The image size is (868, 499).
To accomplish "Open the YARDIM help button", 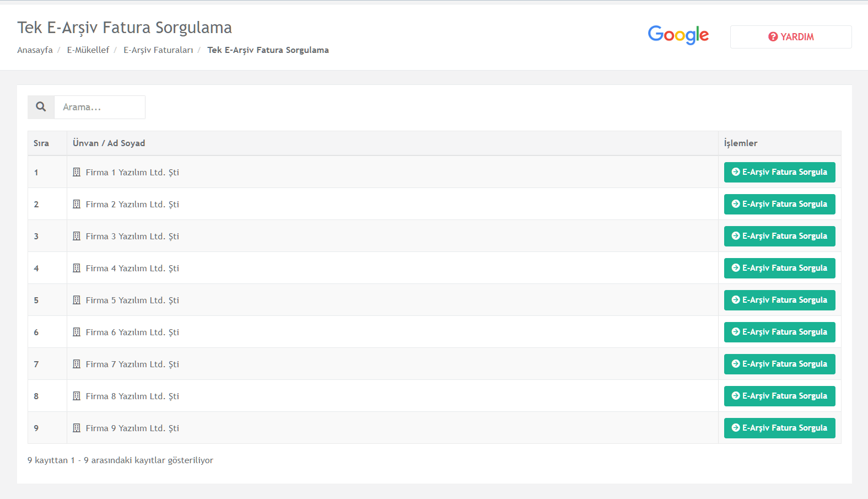I will tap(791, 37).
